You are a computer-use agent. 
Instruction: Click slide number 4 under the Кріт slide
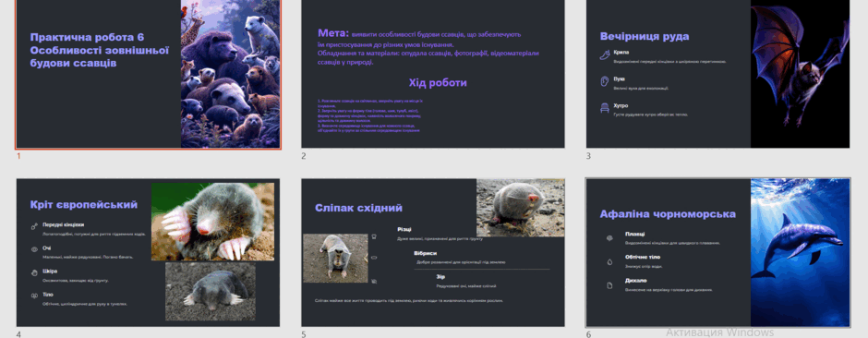click(x=18, y=334)
